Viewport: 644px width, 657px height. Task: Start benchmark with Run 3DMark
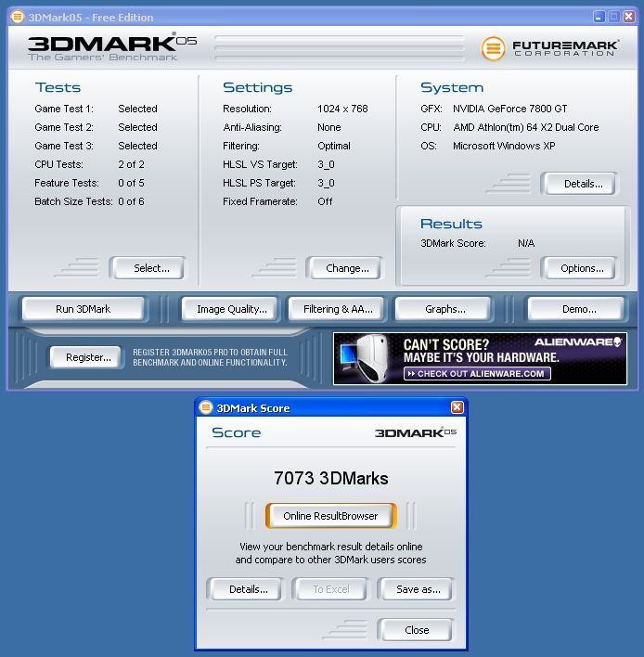tap(83, 309)
